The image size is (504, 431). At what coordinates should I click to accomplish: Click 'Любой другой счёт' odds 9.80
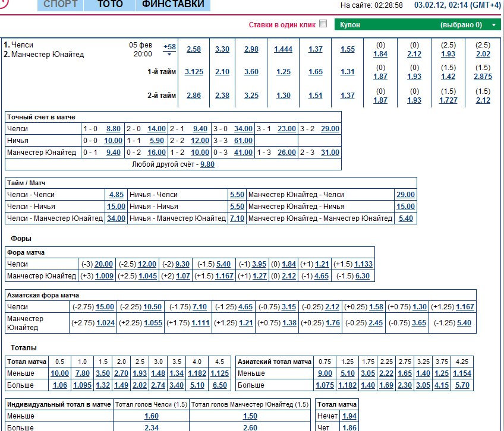coord(207,164)
